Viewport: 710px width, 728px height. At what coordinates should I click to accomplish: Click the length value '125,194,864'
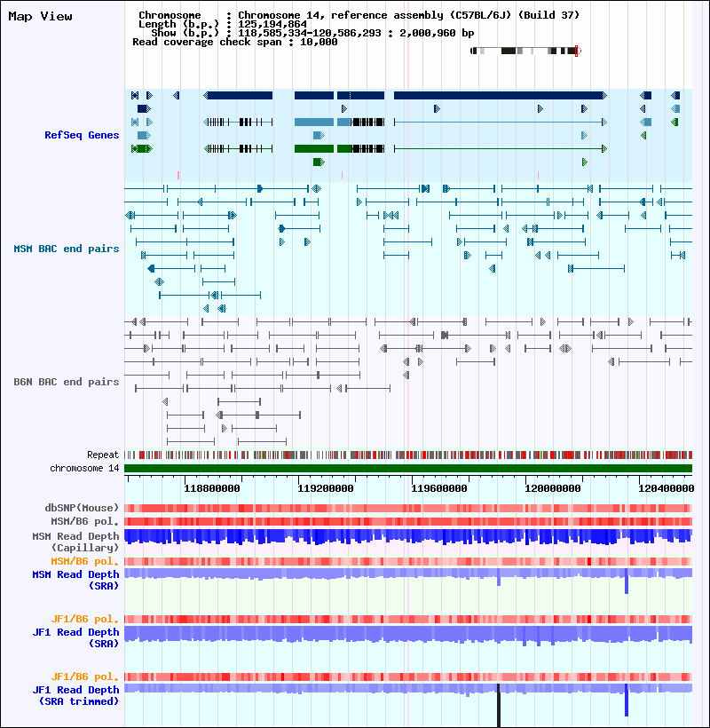point(272,24)
